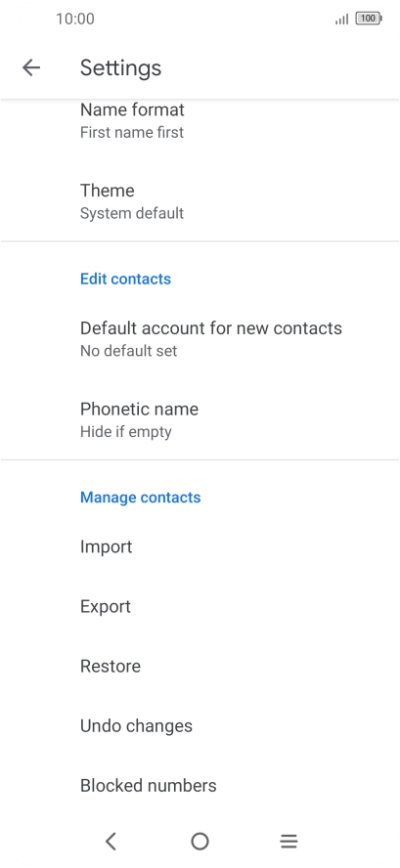Open the Name format setting
The image size is (400, 868).
click(x=200, y=120)
